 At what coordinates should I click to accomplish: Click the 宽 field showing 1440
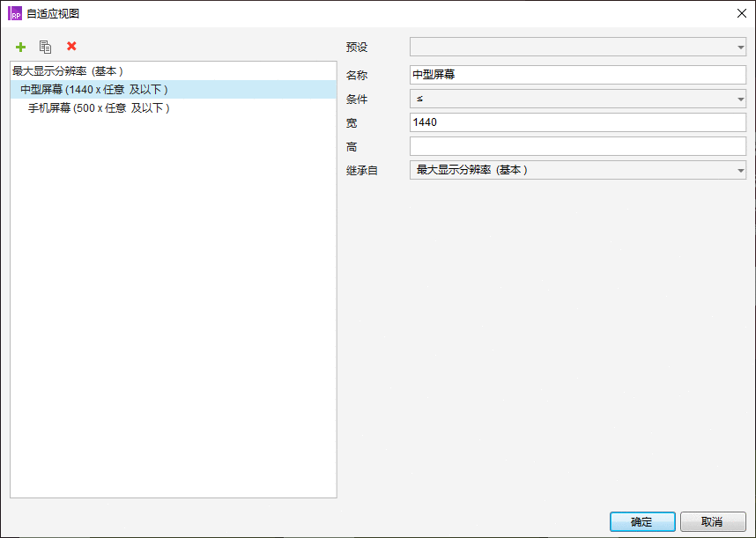[x=578, y=122]
